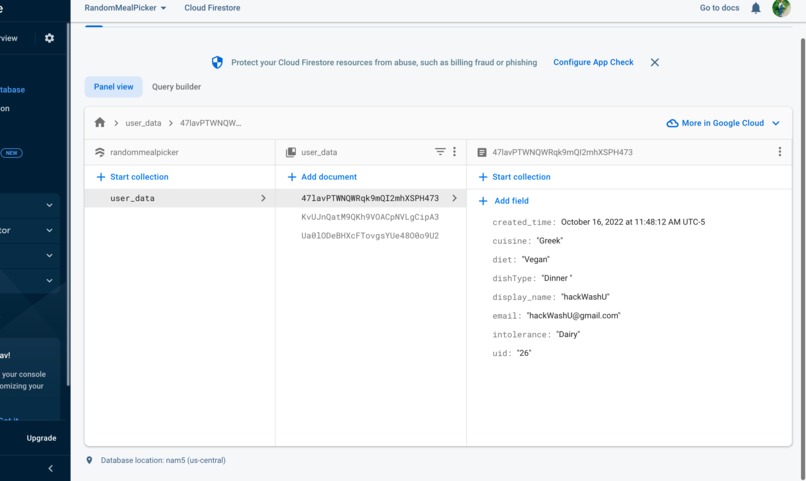Click plus icon beside Add field

click(x=483, y=201)
